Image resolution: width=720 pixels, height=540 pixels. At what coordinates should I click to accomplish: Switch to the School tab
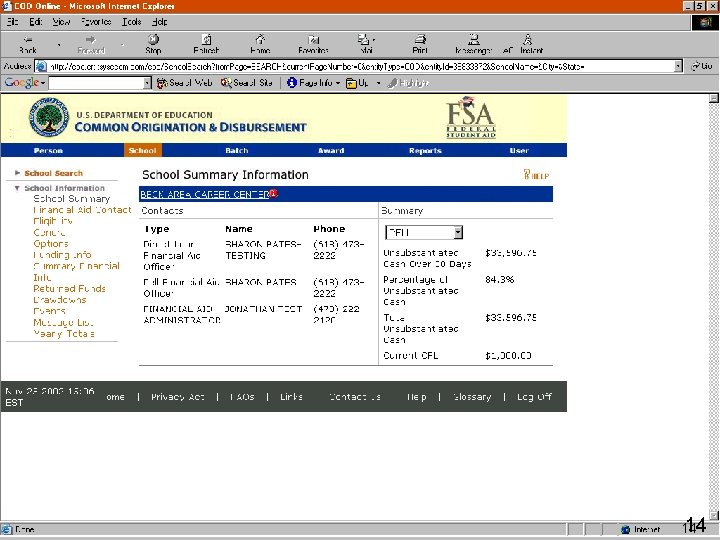click(x=142, y=151)
